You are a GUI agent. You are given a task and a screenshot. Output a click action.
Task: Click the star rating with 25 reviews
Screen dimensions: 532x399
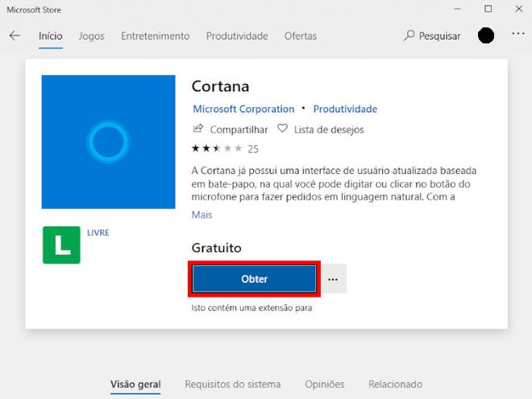point(225,148)
